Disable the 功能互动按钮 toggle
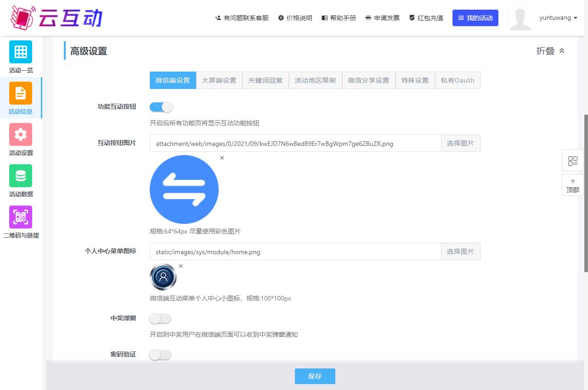Image resolution: width=588 pixels, height=390 pixels. (x=161, y=107)
